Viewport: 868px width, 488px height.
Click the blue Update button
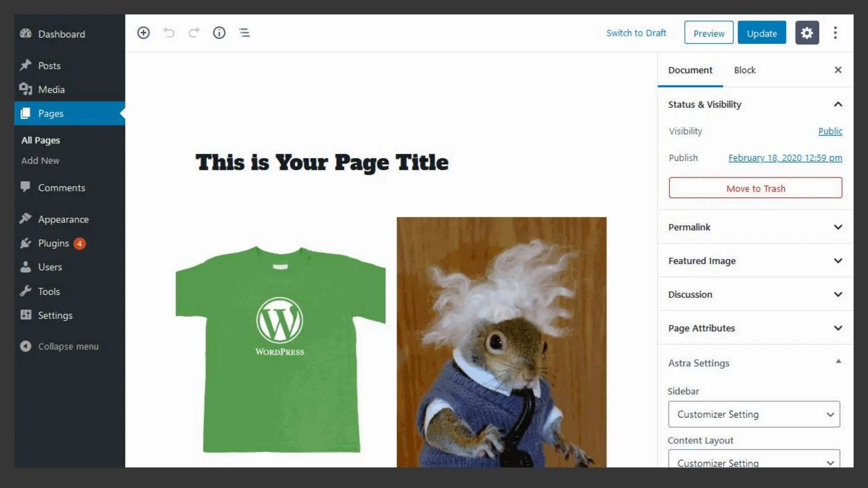(762, 33)
